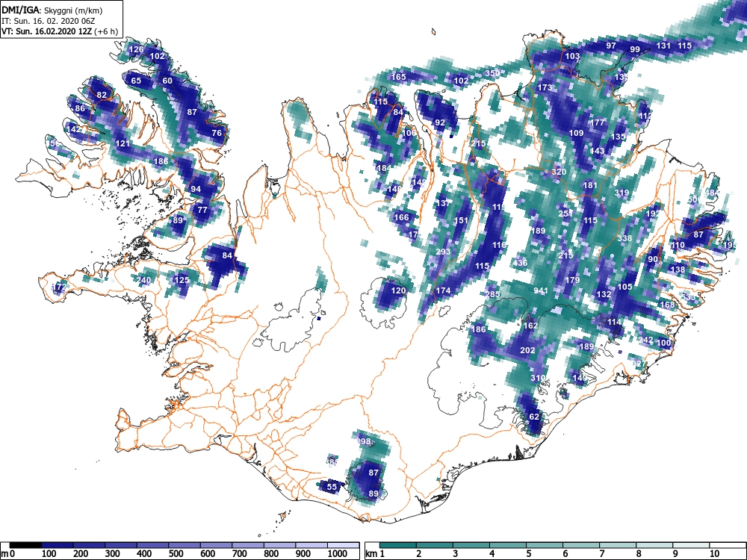Click the visibility value '285'
The height and width of the screenshot is (560, 747).
[492, 294]
